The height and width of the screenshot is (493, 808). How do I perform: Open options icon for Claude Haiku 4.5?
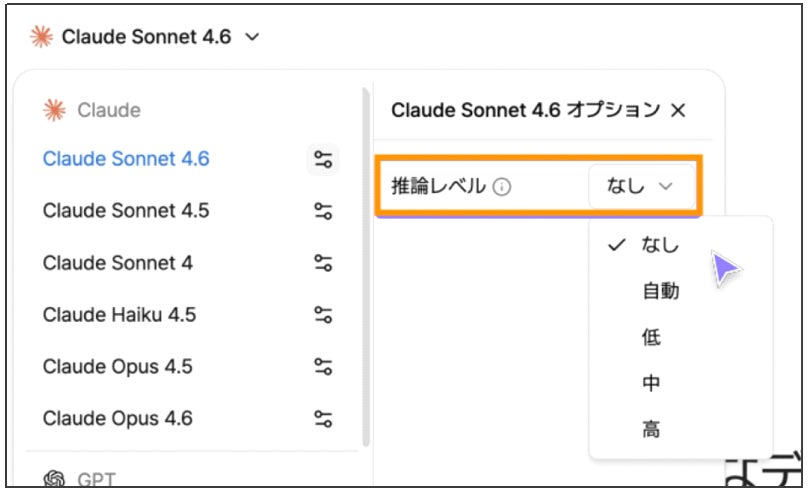(322, 315)
